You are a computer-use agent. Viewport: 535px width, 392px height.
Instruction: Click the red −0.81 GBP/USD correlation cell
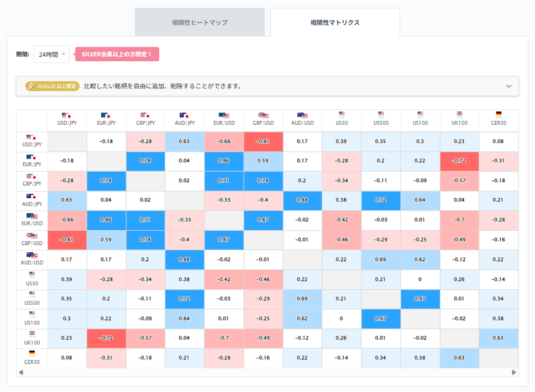[263, 141]
